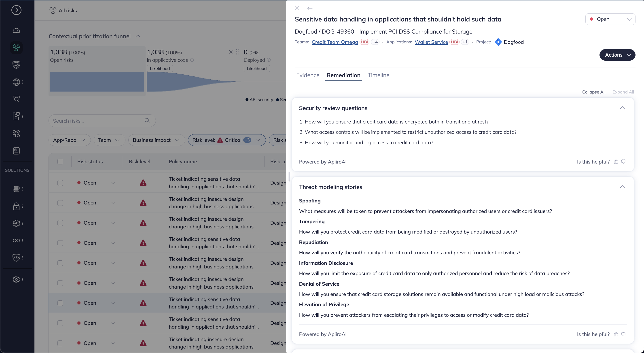Click the globe inventory icon in the sidebar
This screenshot has width=644, height=353.
point(16,82)
